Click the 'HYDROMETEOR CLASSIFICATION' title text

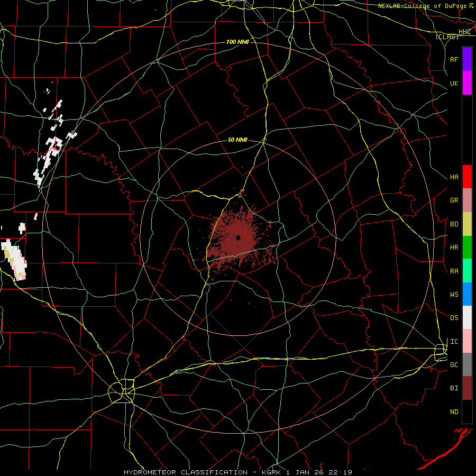pyautogui.click(x=186, y=472)
